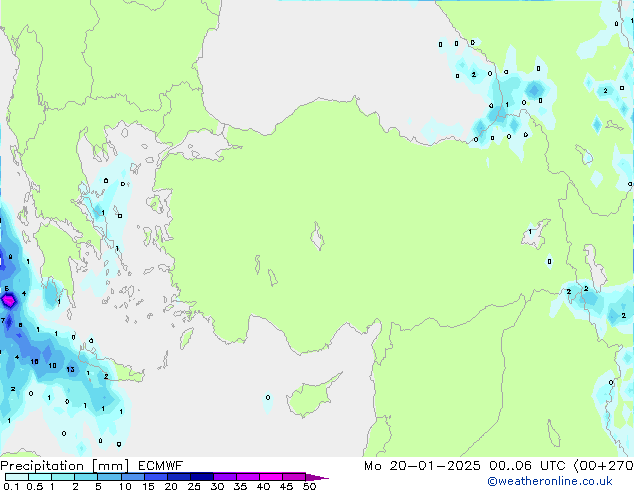Pick the 35–40 mm violet legend swatch
The height and width of the screenshot is (490, 634).
[247, 477]
